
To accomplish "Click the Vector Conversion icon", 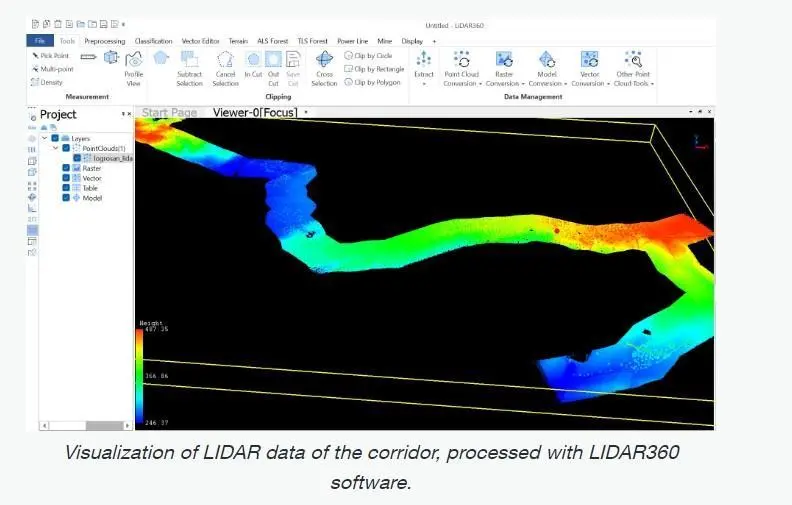I will pyautogui.click(x=589, y=60).
